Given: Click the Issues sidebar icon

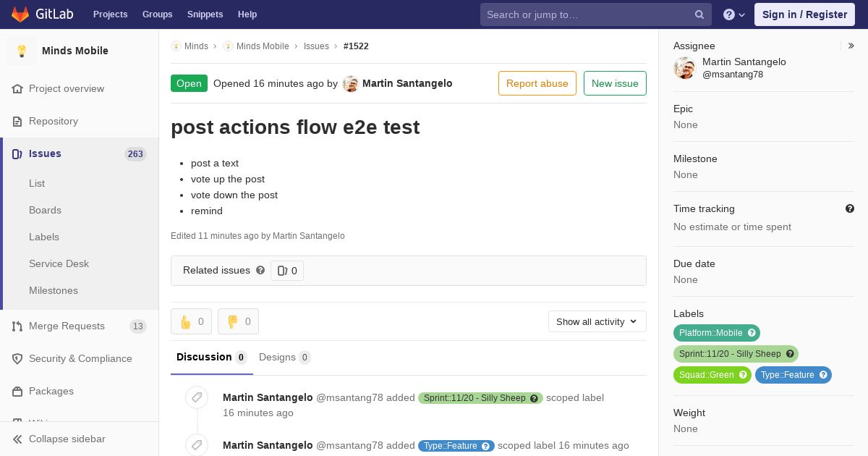Looking at the screenshot, I should [x=17, y=154].
